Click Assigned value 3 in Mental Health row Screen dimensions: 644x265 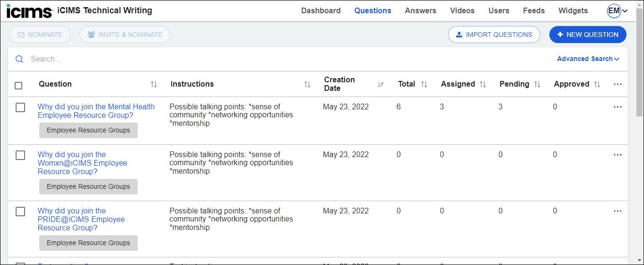[x=442, y=107]
